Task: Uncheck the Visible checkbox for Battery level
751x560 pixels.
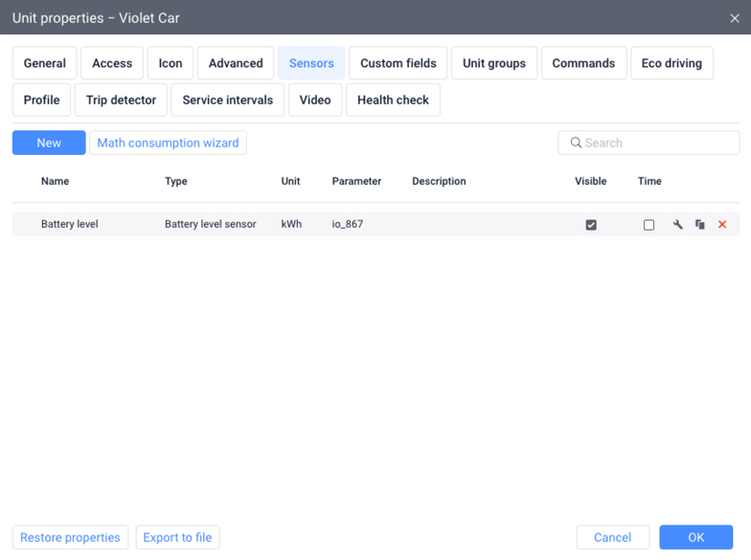Action: (591, 225)
